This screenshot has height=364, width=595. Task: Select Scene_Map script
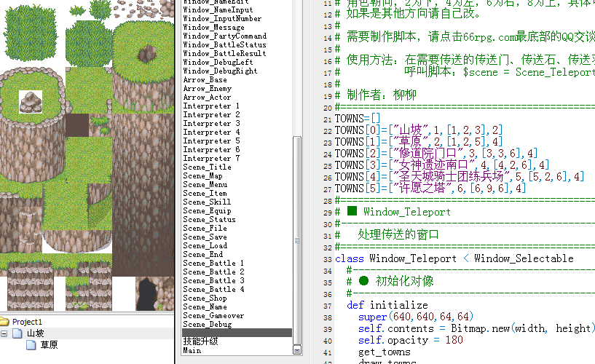pos(202,175)
